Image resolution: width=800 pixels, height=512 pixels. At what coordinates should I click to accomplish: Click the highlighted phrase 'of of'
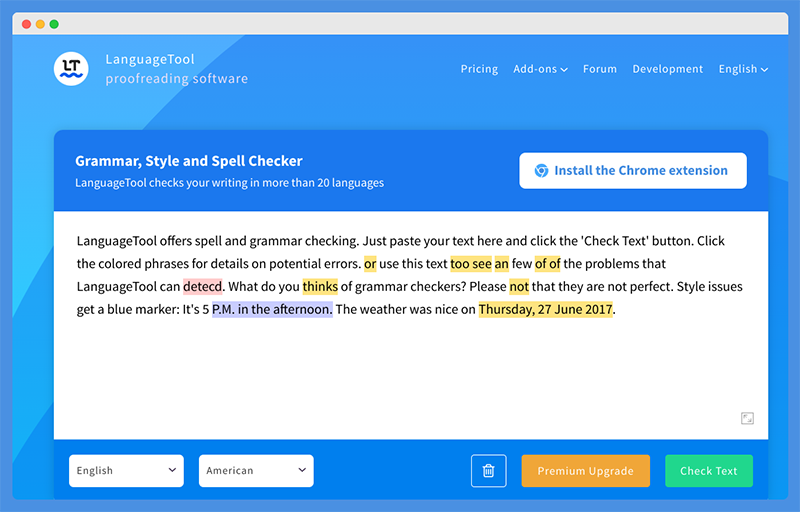pos(547,264)
